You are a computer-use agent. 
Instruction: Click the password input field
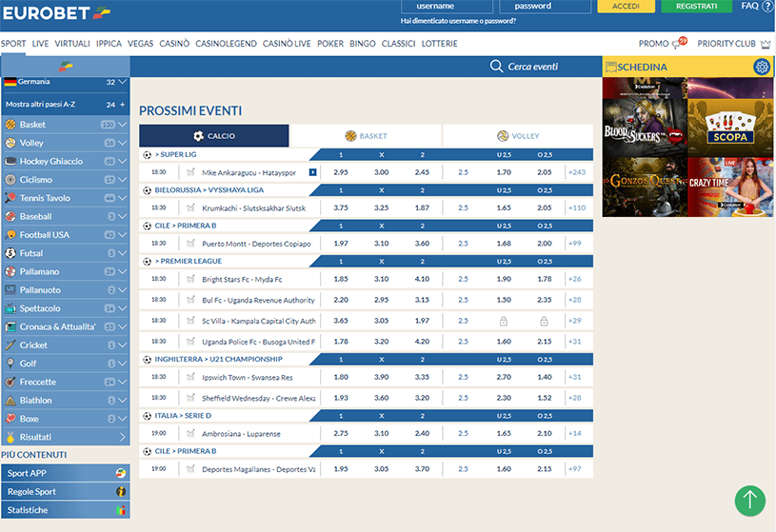(545, 6)
